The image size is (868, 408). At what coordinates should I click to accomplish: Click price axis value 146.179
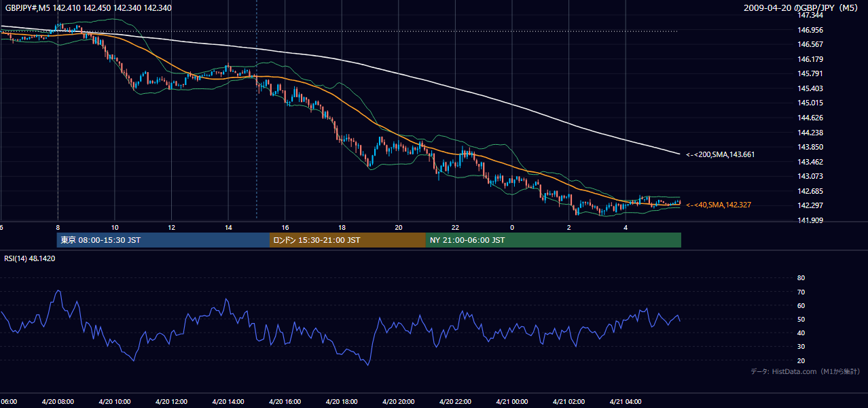tap(811, 59)
